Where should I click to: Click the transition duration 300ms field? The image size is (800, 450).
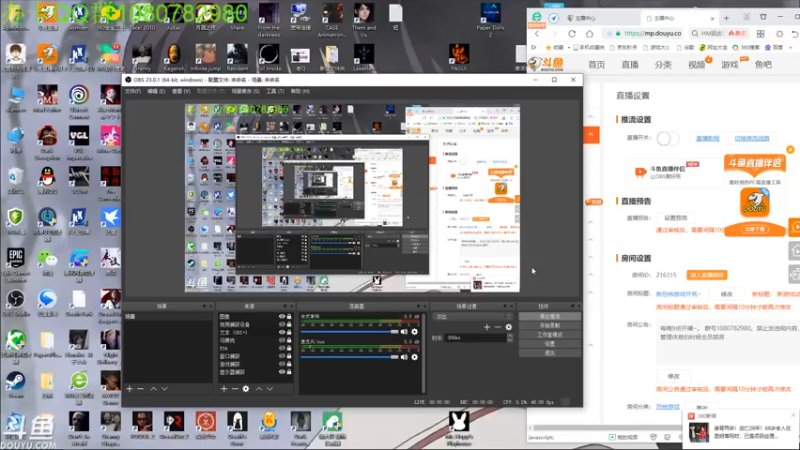click(x=476, y=338)
